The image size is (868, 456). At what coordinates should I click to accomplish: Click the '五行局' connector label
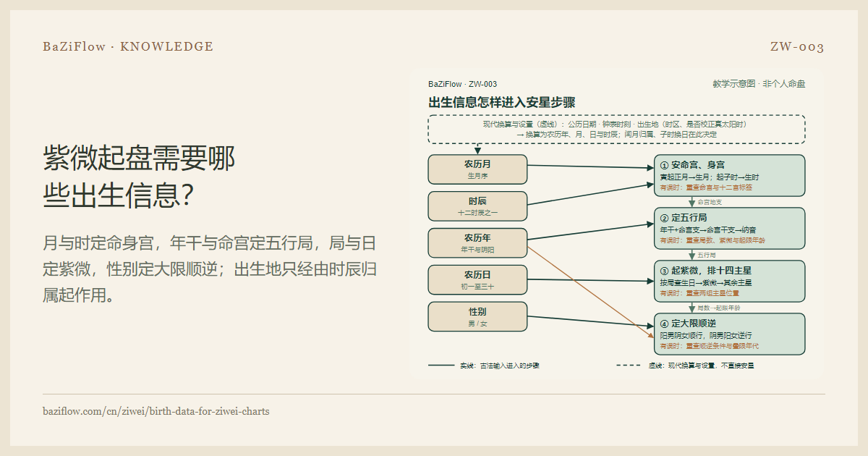(707, 255)
